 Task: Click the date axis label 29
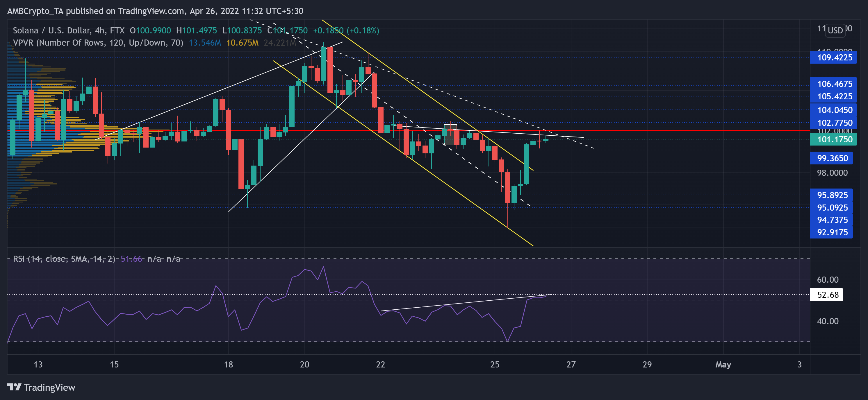click(x=647, y=364)
